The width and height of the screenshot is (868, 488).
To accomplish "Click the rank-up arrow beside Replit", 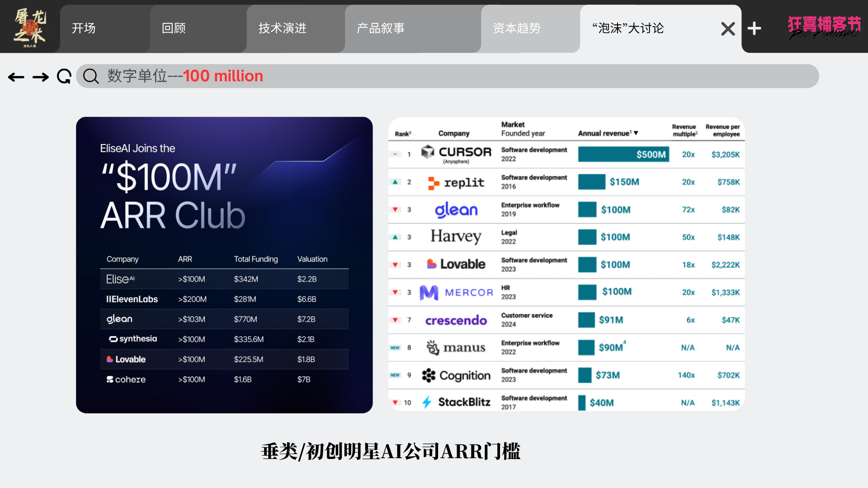I will pos(395,182).
